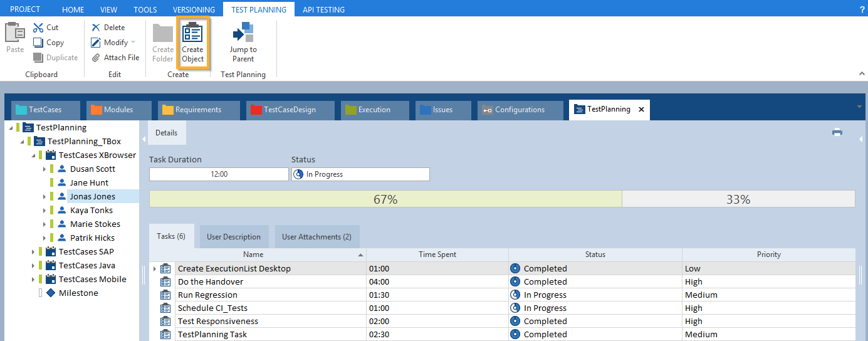This screenshot has width=868, height=341.
Task: Switch to the User Attachments (2) tab
Action: coord(316,237)
